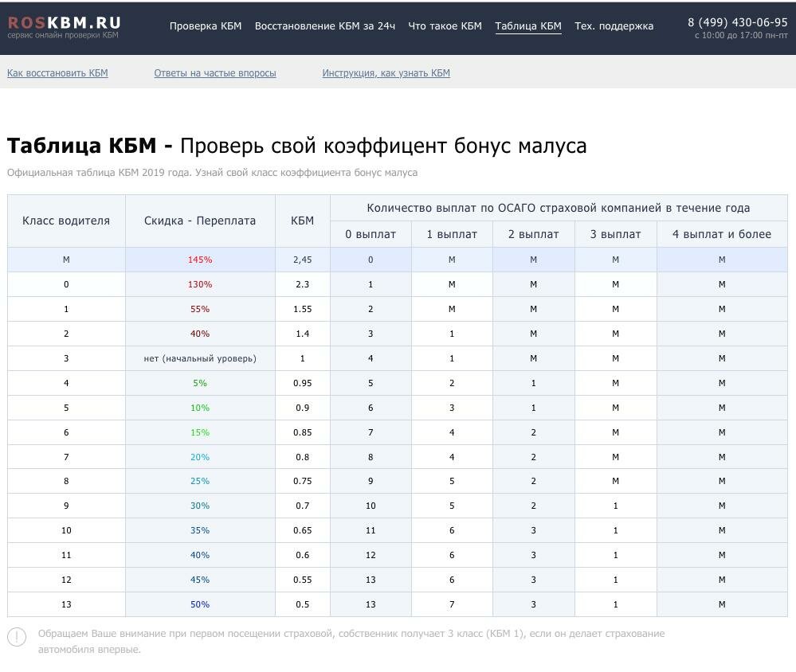Click the phone number 8 (499) 430-06-95
Image resolution: width=796 pixels, height=672 pixels.
(x=737, y=22)
